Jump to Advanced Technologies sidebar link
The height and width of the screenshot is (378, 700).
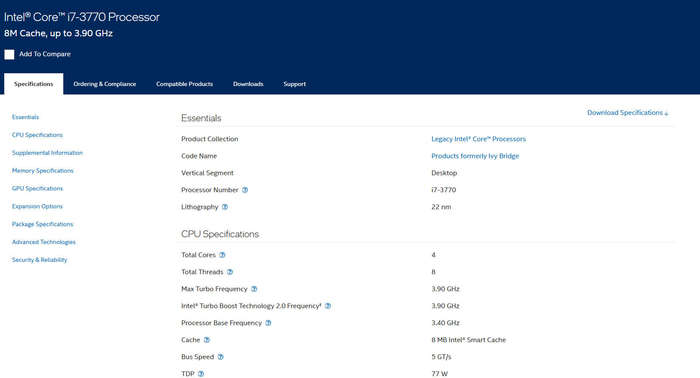click(x=44, y=242)
